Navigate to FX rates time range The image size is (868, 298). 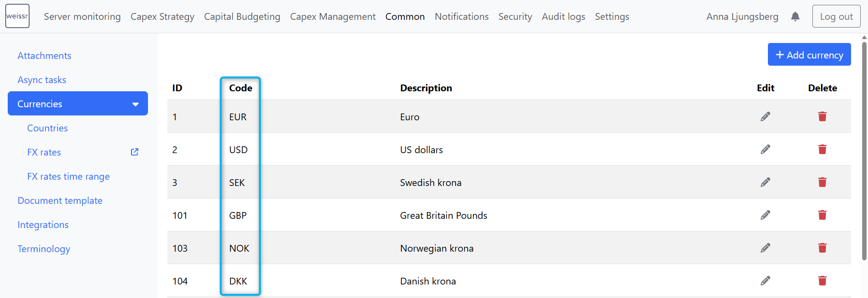click(68, 176)
